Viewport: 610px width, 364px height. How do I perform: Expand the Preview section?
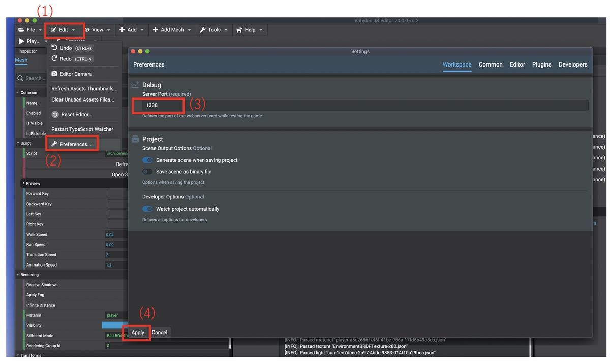33,183
